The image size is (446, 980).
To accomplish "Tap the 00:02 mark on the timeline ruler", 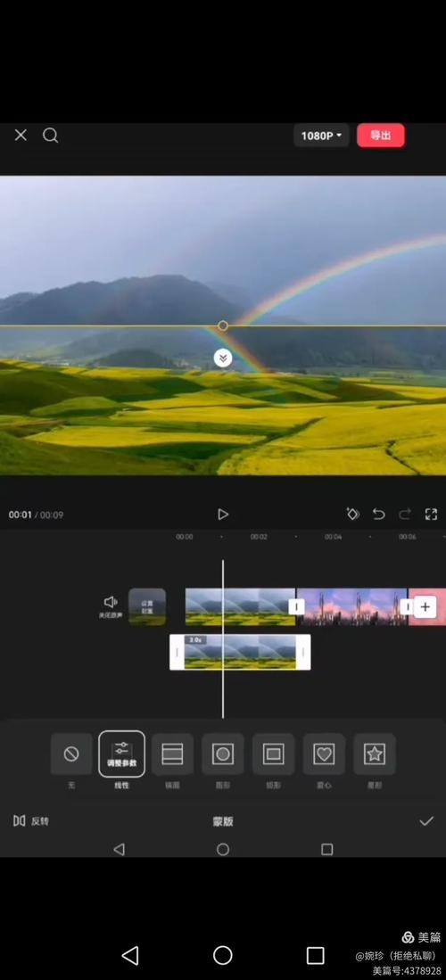I will [x=259, y=537].
